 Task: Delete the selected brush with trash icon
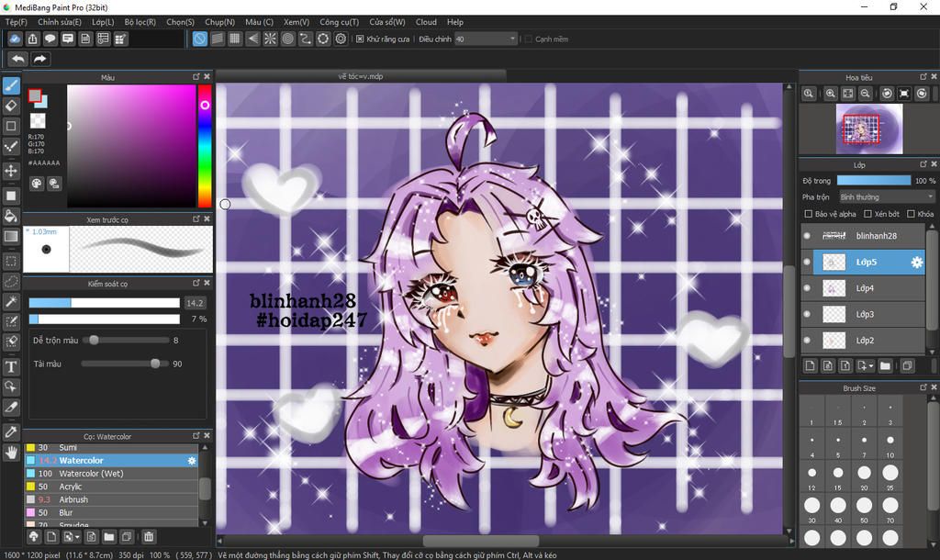[x=149, y=537]
